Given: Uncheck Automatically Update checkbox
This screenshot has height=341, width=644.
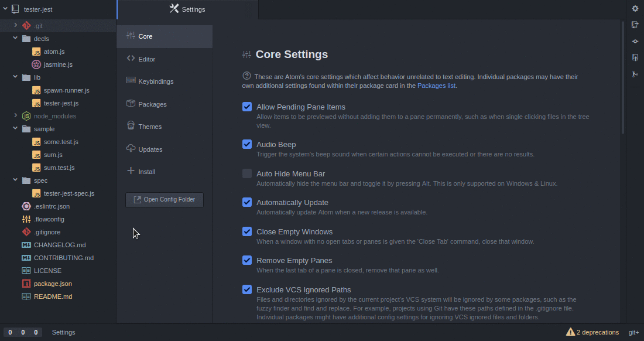Looking at the screenshot, I should (x=247, y=202).
